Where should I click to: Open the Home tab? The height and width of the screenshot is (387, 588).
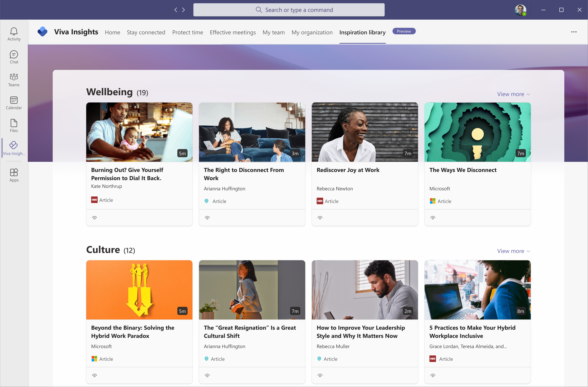[112, 32]
